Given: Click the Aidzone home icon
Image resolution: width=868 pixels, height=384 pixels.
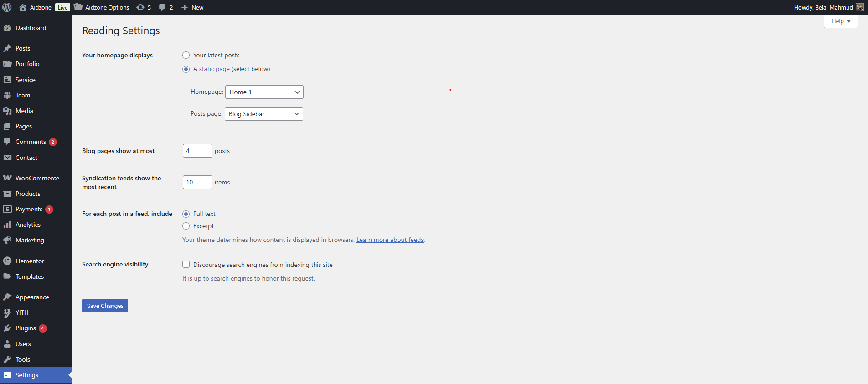Looking at the screenshot, I should pyautogui.click(x=23, y=7).
